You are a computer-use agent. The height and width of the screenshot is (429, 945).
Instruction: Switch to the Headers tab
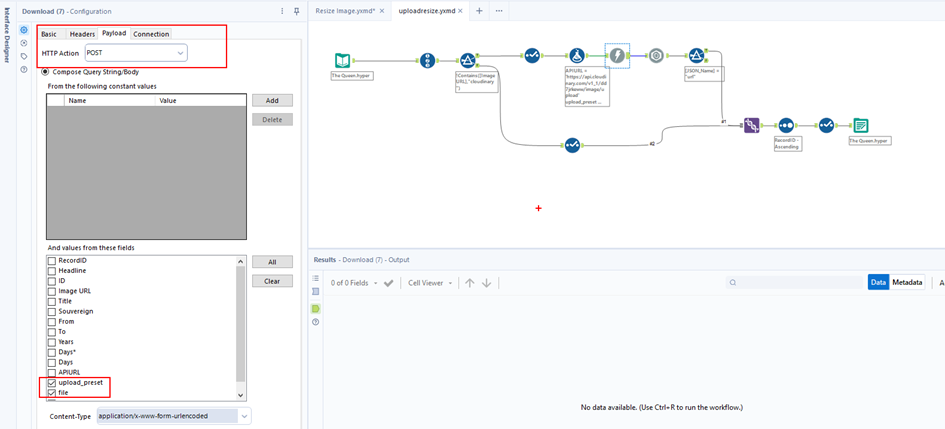(82, 34)
